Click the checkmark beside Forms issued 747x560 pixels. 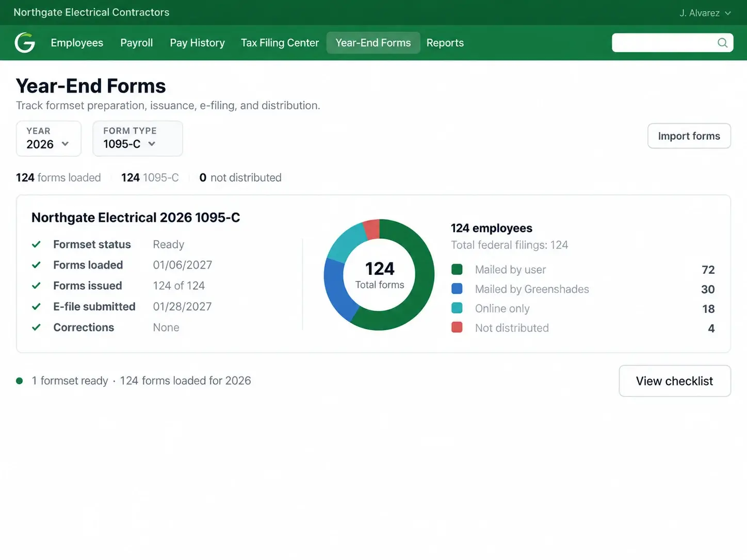[36, 286]
